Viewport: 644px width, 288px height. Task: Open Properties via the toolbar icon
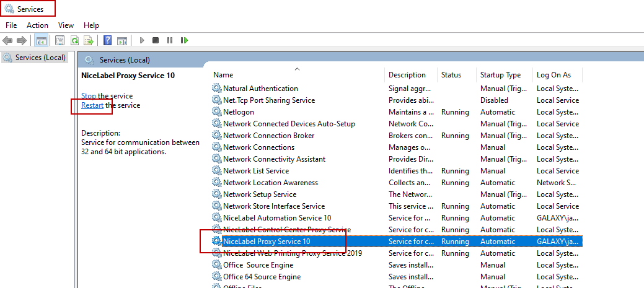point(60,40)
